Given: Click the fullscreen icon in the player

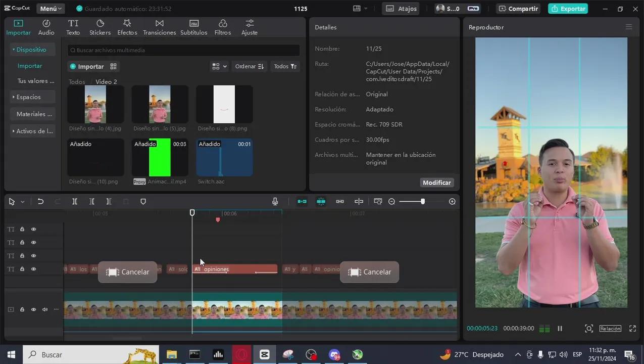Looking at the screenshot, I should pyautogui.click(x=632, y=329).
